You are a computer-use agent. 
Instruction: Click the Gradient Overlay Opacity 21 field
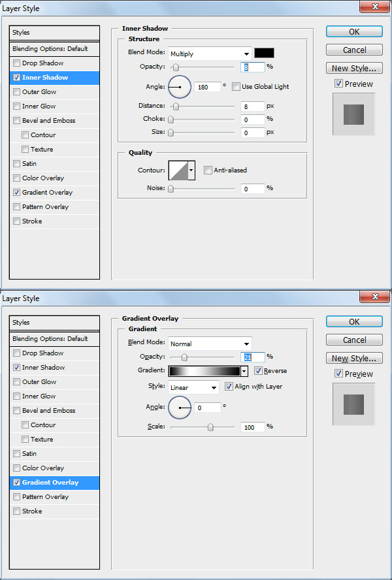click(253, 357)
